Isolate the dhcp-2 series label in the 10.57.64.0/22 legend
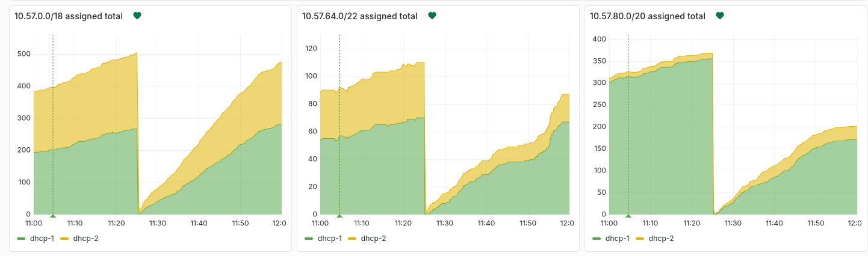Image resolution: width=868 pixels, height=256 pixels. (x=373, y=239)
